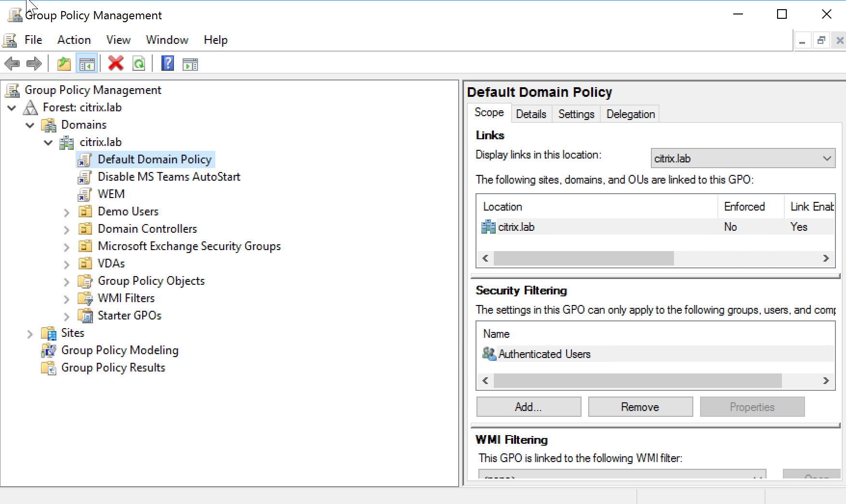The width and height of the screenshot is (846, 504).
Task: Click the Back navigation arrow icon
Action: click(x=12, y=63)
